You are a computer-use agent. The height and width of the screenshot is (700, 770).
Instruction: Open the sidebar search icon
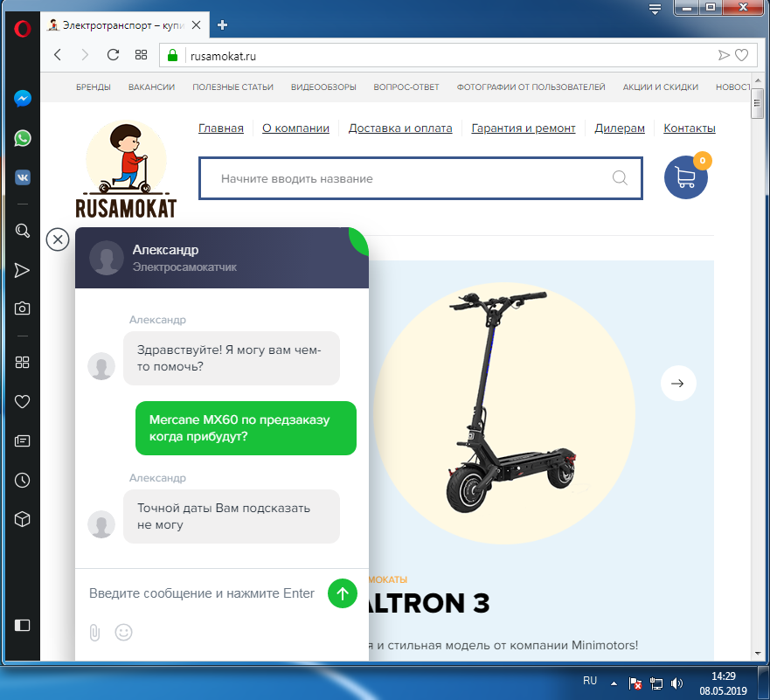click(23, 230)
